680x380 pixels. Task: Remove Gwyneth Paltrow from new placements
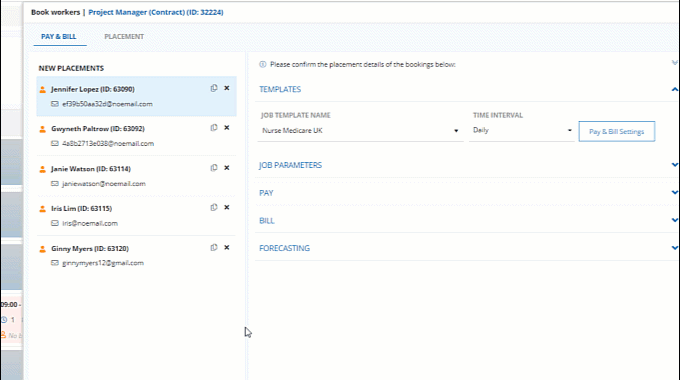click(227, 128)
